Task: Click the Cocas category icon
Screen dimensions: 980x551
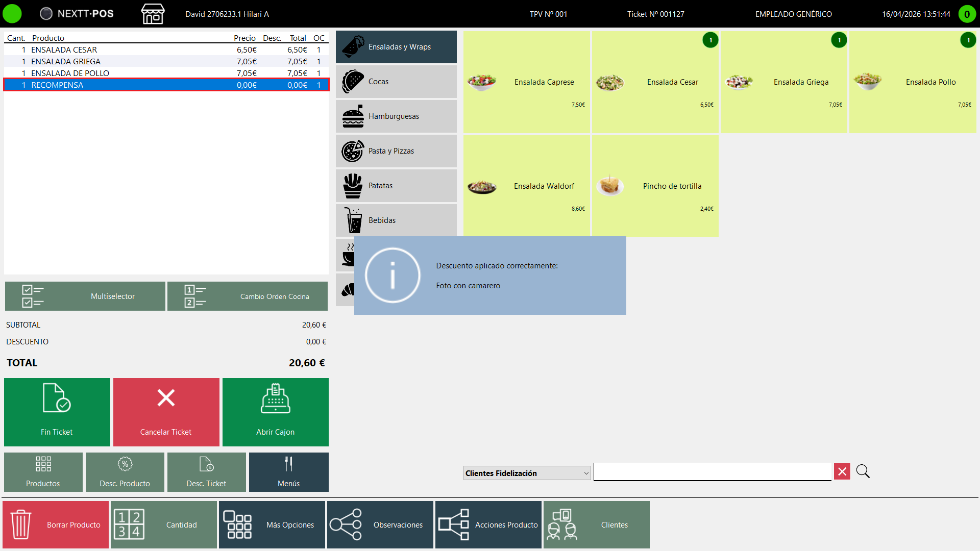Action: (x=353, y=82)
